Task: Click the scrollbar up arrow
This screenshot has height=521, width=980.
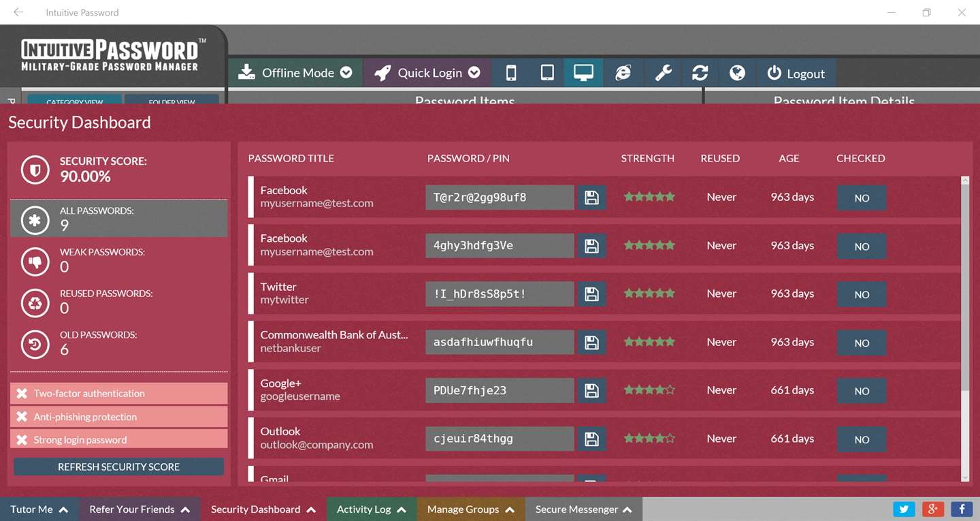Action: coord(965,180)
